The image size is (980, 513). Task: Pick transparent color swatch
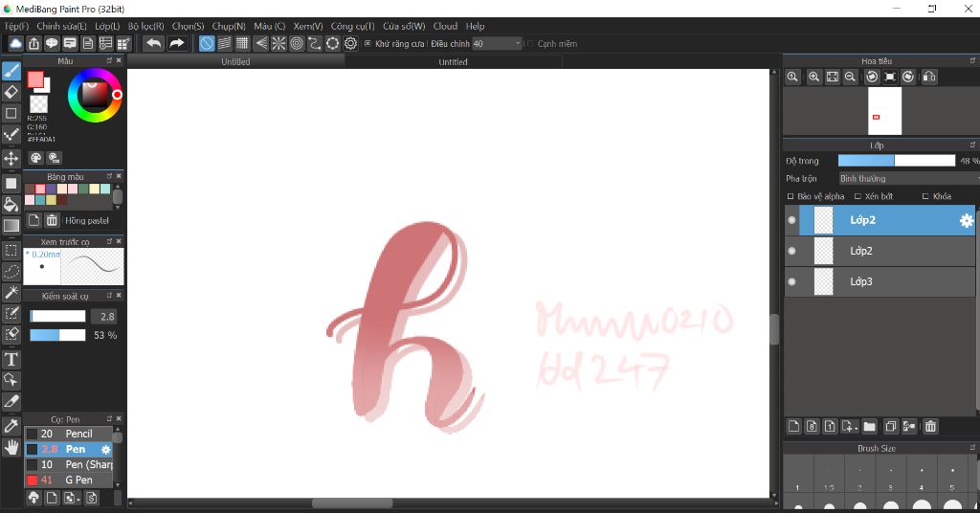pyautogui.click(x=38, y=103)
